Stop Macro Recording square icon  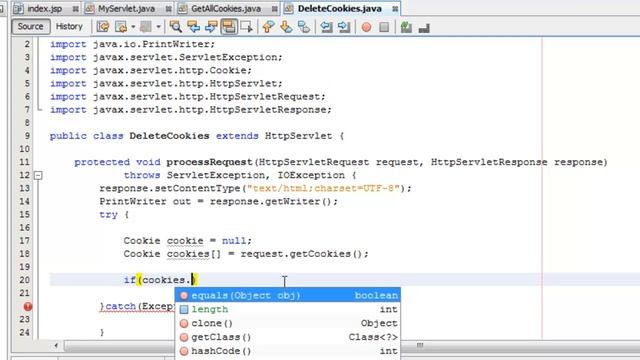[x=384, y=27]
